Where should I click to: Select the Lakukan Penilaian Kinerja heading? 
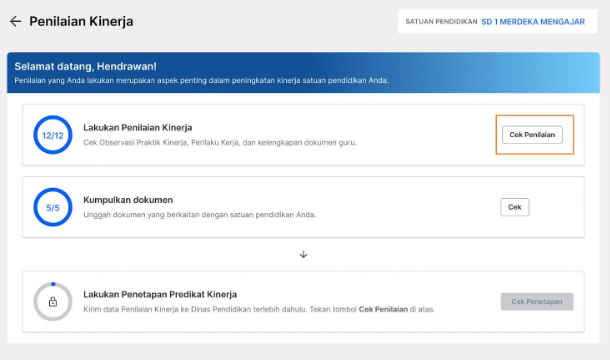pos(138,128)
